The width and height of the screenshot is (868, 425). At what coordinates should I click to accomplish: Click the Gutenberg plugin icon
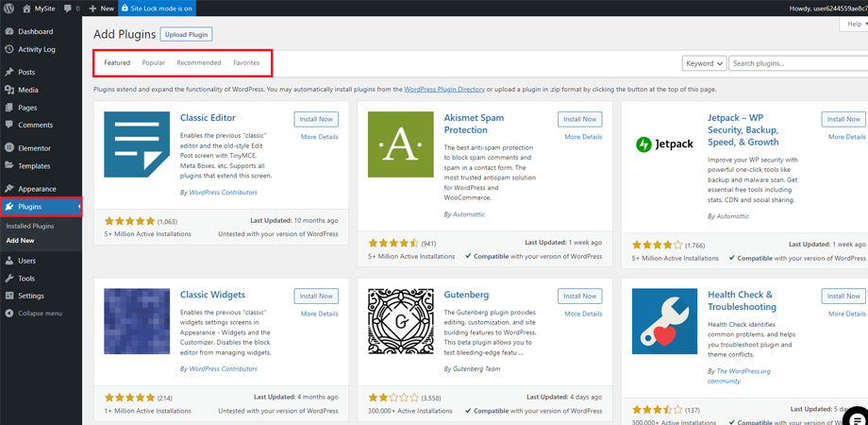pyautogui.click(x=401, y=321)
